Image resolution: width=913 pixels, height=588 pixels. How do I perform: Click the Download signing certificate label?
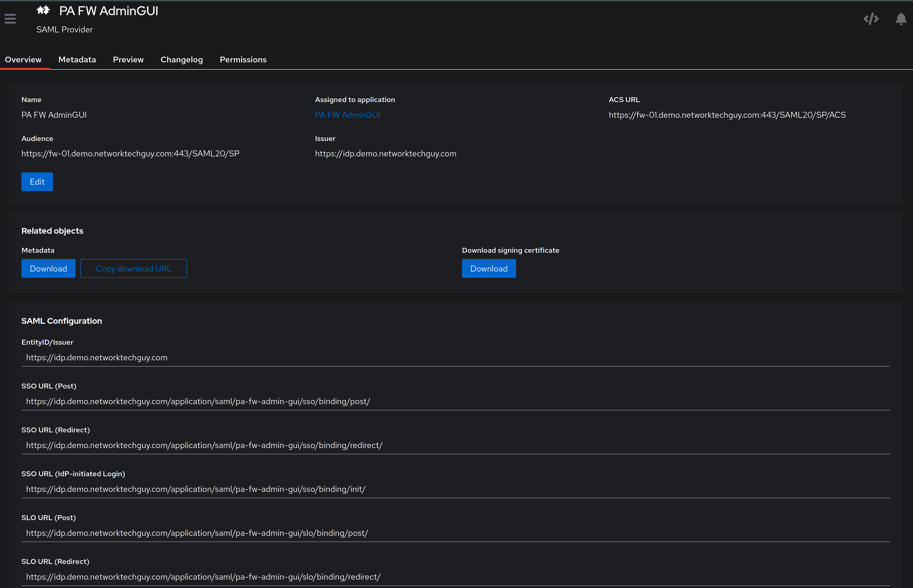(x=510, y=250)
